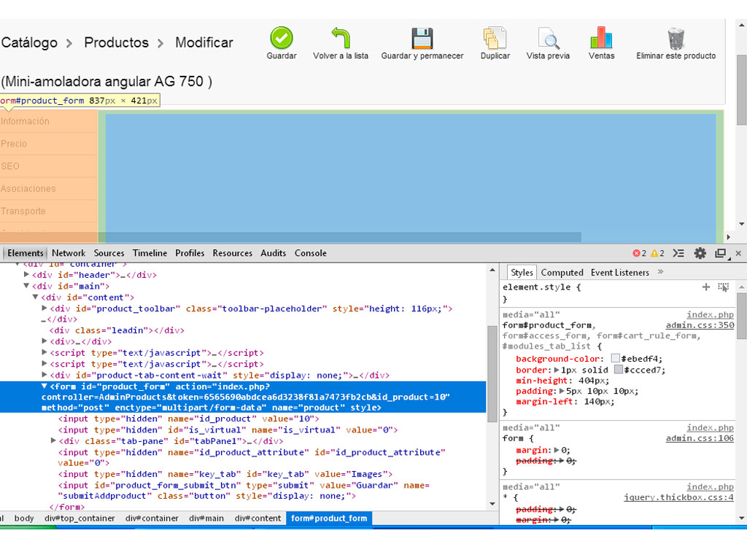Switch to the Sources tab

point(109,253)
